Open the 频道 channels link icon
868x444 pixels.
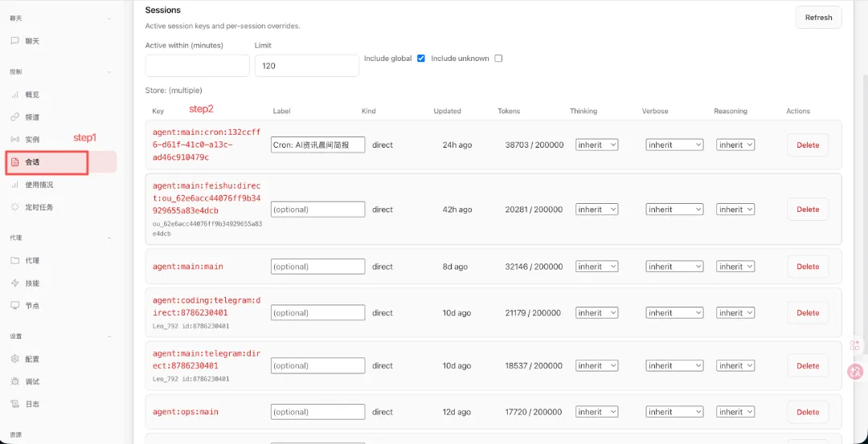pos(14,117)
